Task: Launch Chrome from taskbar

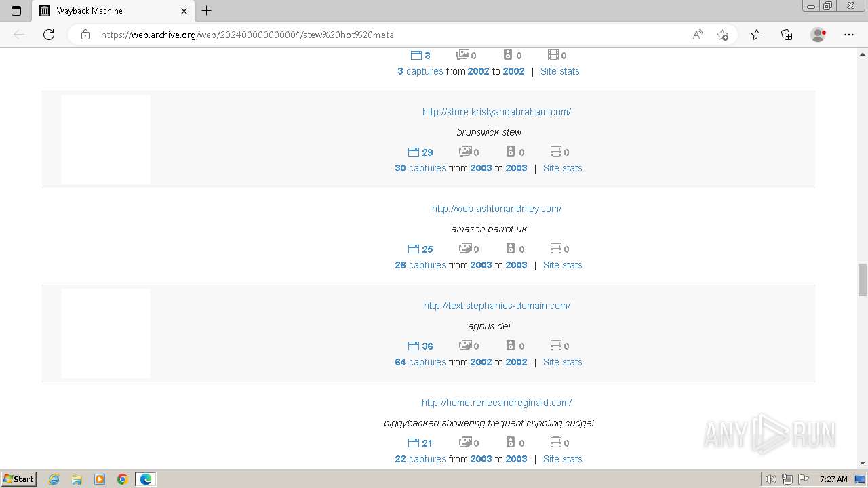Action: (122, 479)
